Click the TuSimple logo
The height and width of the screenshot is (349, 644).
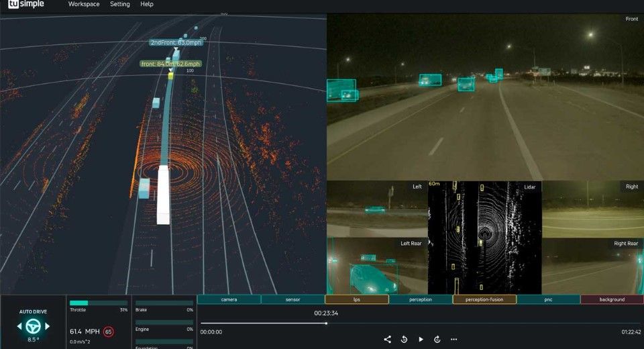pos(26,4)
